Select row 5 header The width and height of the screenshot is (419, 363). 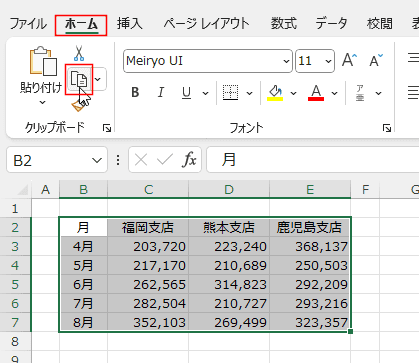pos(15,285)
